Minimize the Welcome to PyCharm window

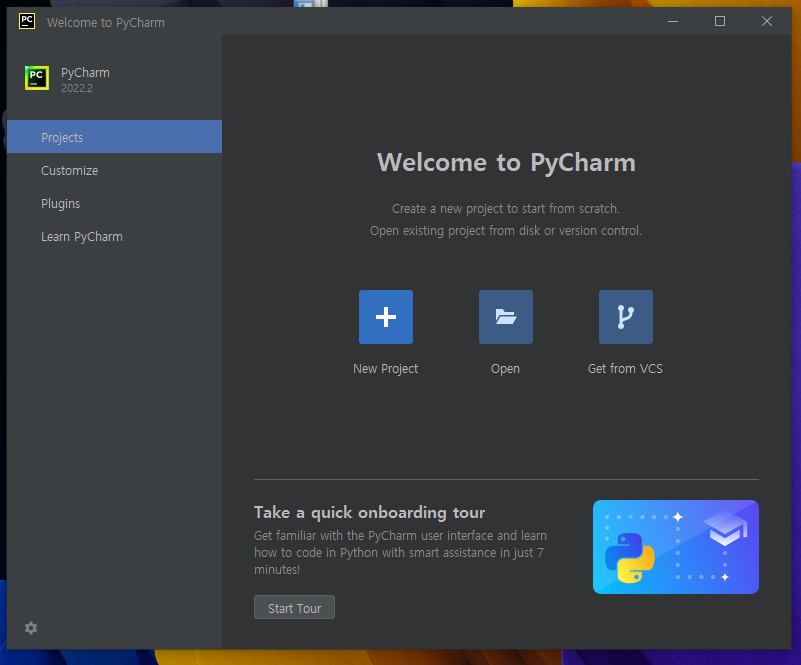673,21
